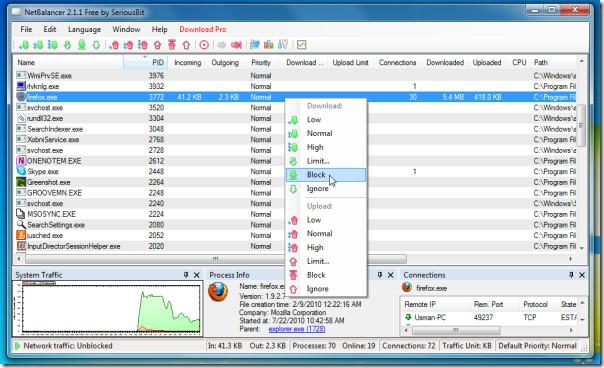
Task: Choose Block under Upload in context menu
Action: click(x=326, y=275)
